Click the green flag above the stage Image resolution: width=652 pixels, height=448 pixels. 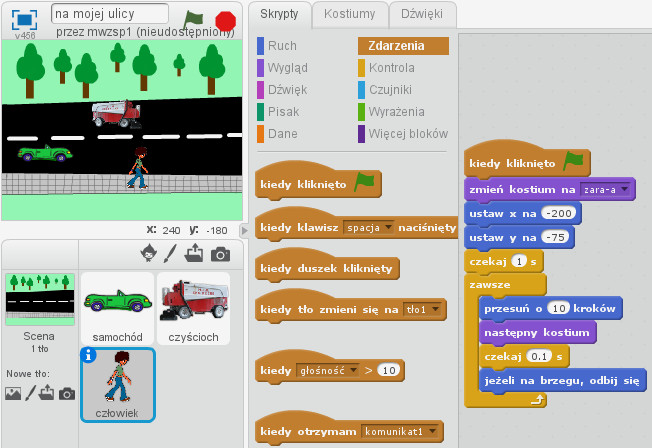click(193, 20)
